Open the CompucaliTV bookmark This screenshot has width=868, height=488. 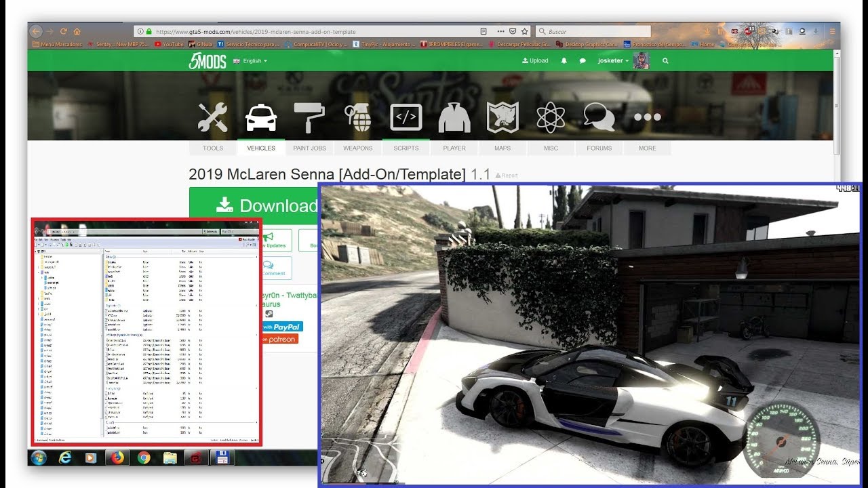(x=316, y=45)
